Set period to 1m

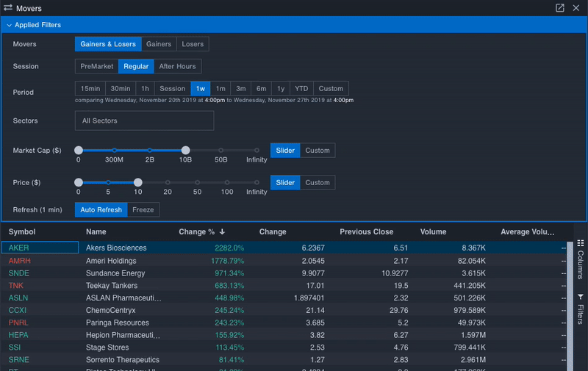pyautogui.click(x=220, y=88)
